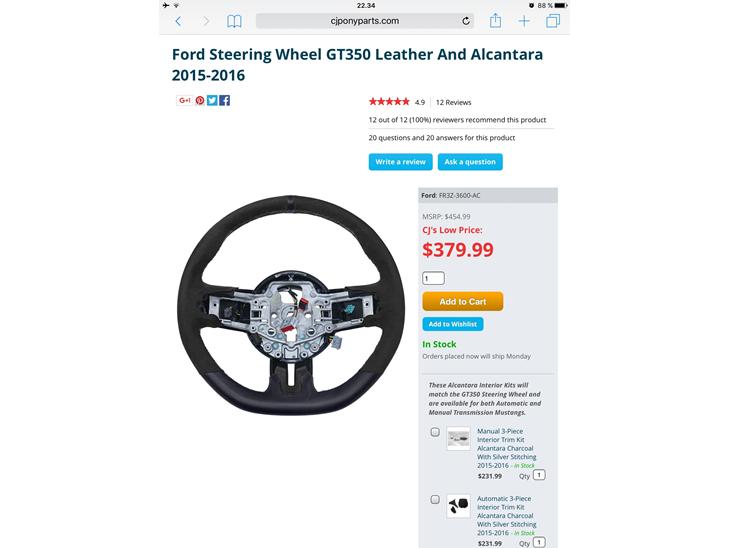Open the Safari share sheet icon
The height and width of the screenshot is (548, 730).
click(495, 20)
